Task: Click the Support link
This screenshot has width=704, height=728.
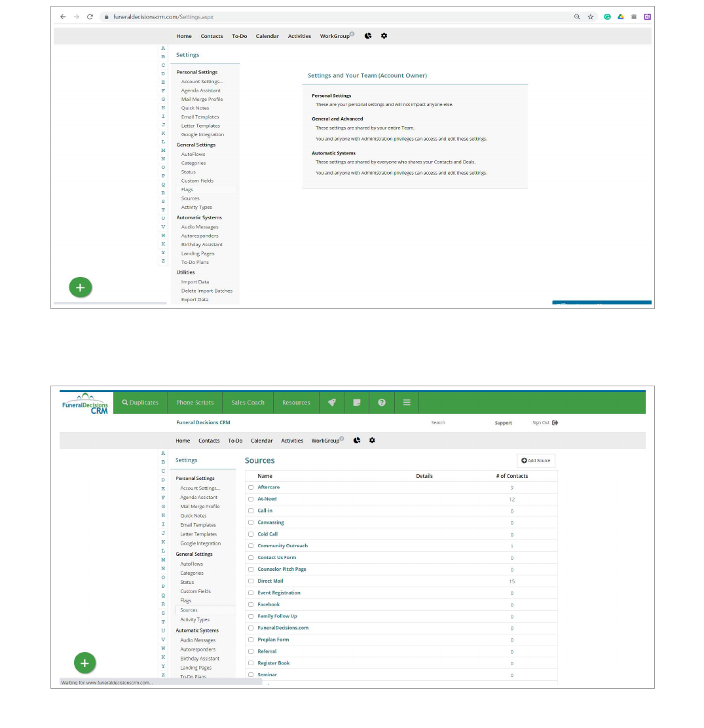Action: click(503, 423)
